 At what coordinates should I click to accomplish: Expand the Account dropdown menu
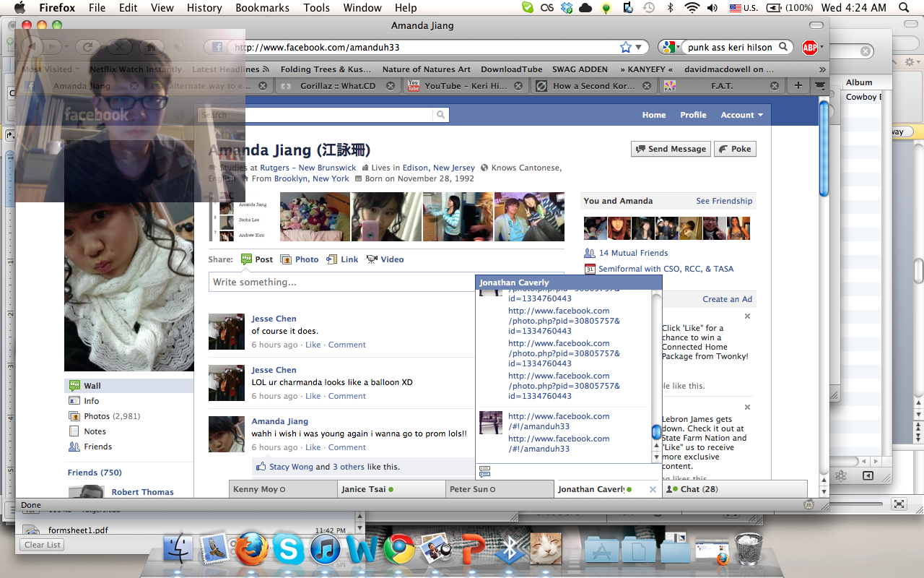(741, 115)
